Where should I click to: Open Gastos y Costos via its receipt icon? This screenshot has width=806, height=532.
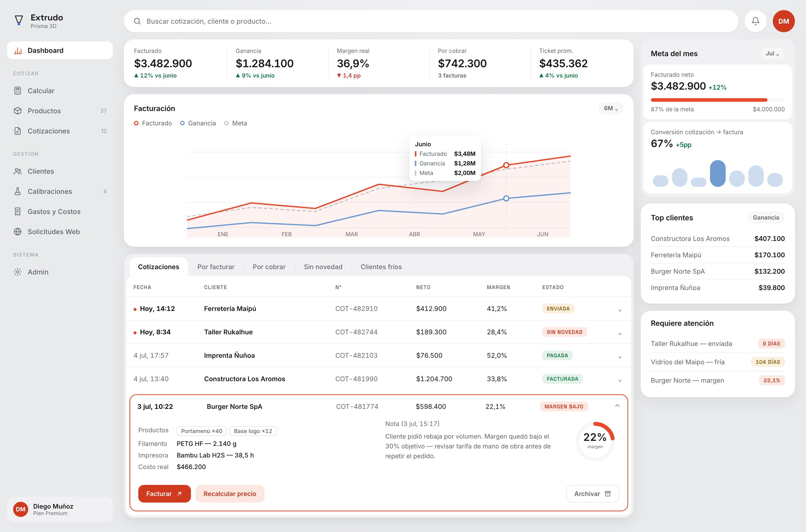pos(18,212)
